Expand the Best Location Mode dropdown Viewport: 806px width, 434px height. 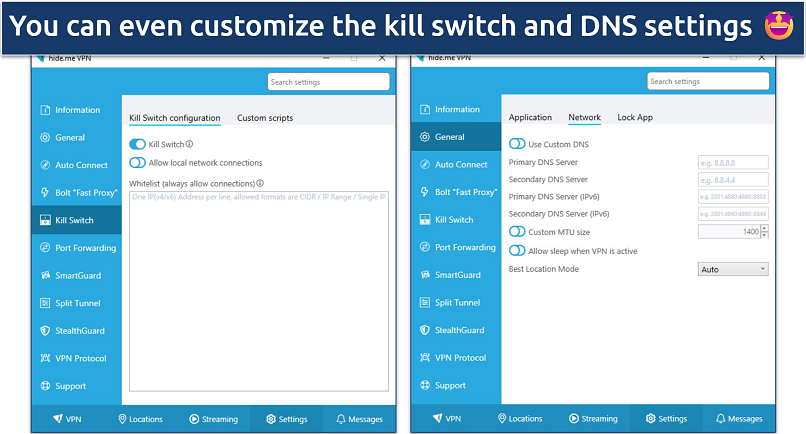(732, 269)
